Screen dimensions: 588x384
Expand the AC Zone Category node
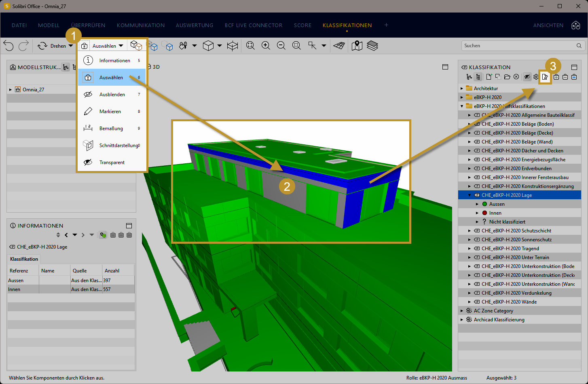pos(462,311)
